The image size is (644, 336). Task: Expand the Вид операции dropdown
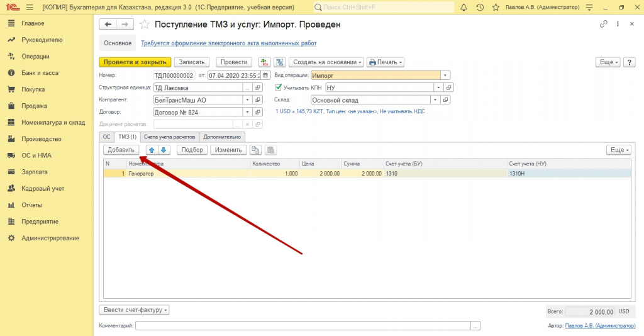point(445,75)
